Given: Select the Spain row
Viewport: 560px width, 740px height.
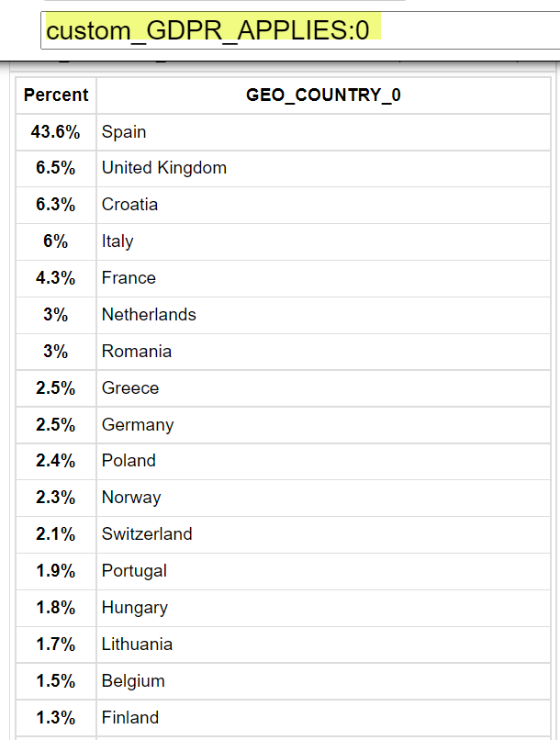Looking at the screenshot, I should 283,132.
